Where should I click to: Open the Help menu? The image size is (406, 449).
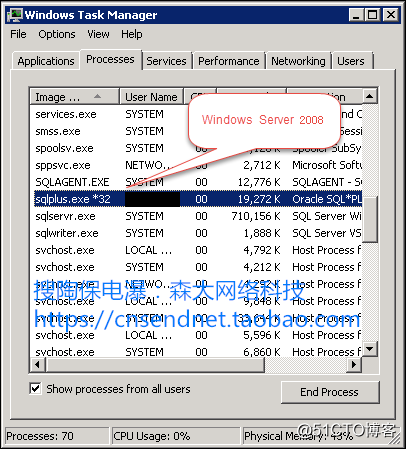[132, 34]
